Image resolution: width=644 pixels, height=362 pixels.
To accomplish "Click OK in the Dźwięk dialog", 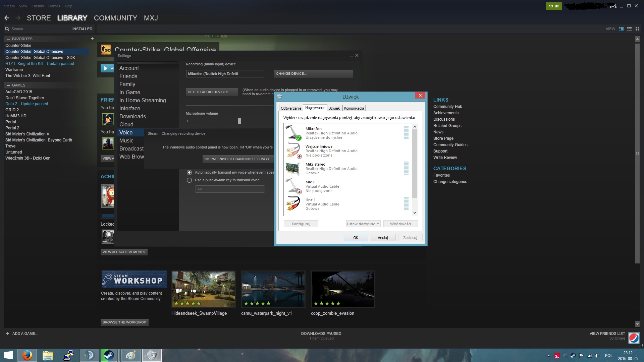I will coord(356,238).
